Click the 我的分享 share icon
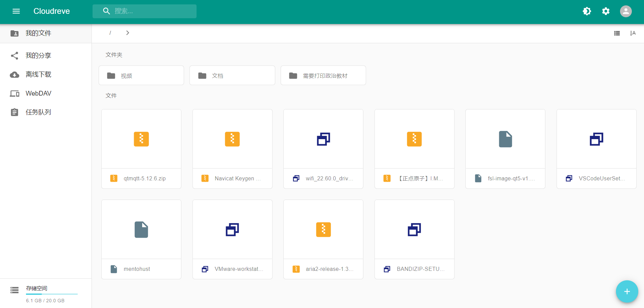Viewport: 644px width, 308px height. pos(15,55)
